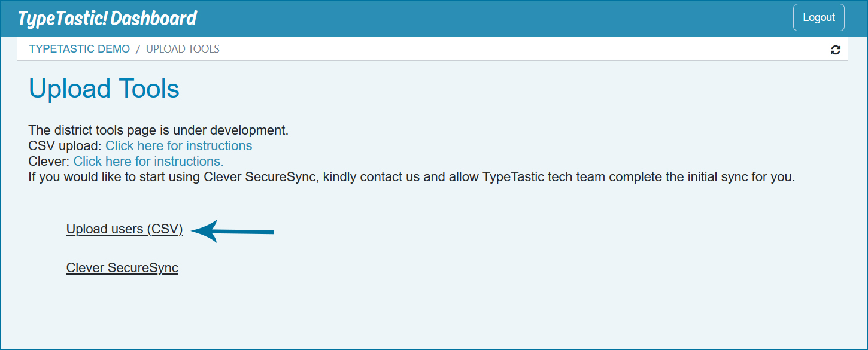Screen dimensions: 868x350
Task: Open CSV upload instructions link
Action: pos(179,146)
